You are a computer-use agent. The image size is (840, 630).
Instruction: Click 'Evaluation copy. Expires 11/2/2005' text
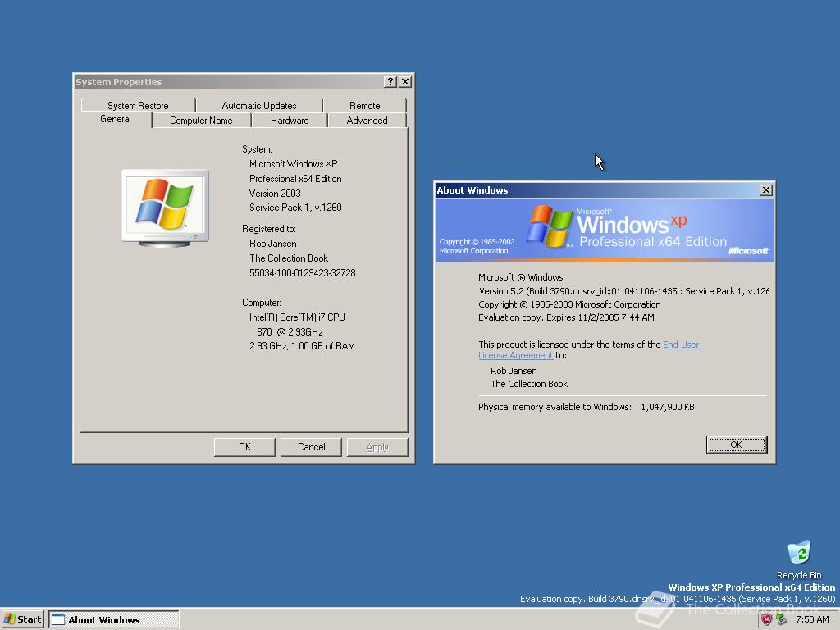566,317
